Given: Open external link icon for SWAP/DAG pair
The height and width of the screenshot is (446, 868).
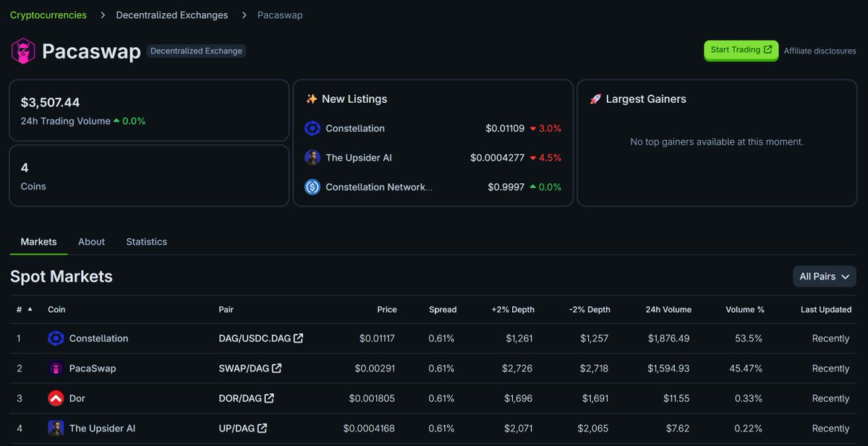Looking at the screenshot, I should point(276,369).
